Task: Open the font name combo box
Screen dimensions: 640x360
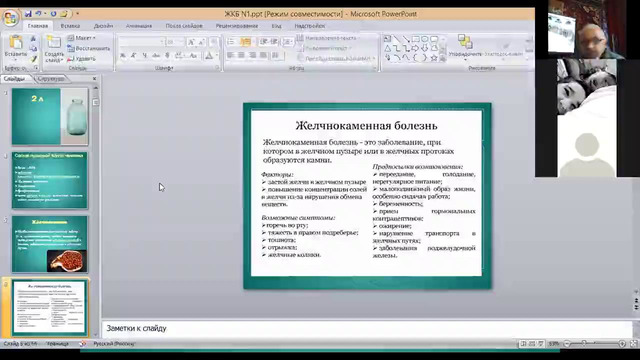Action: click(141, 42)
